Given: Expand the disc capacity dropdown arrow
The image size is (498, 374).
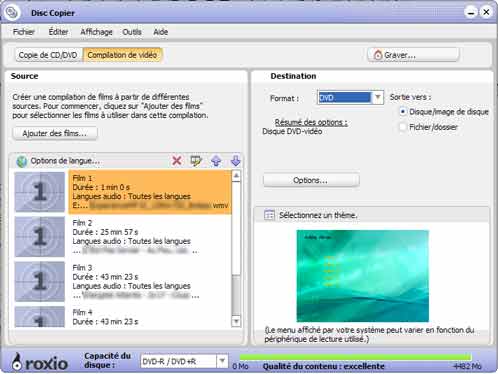Looking at the screenshot, I should pos(222,361).
